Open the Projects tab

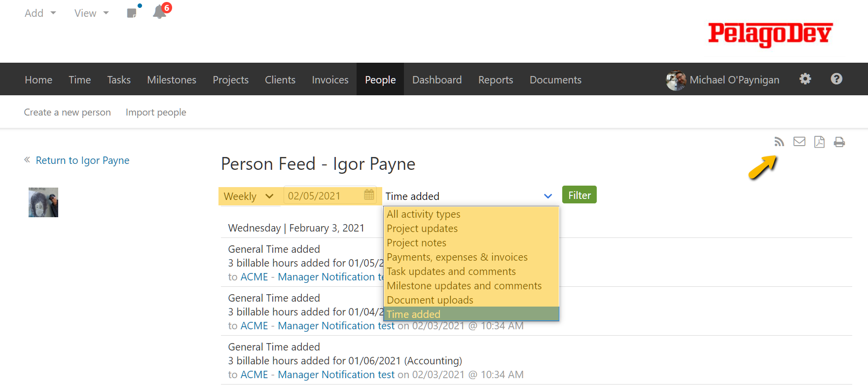[x=230, y=79]
